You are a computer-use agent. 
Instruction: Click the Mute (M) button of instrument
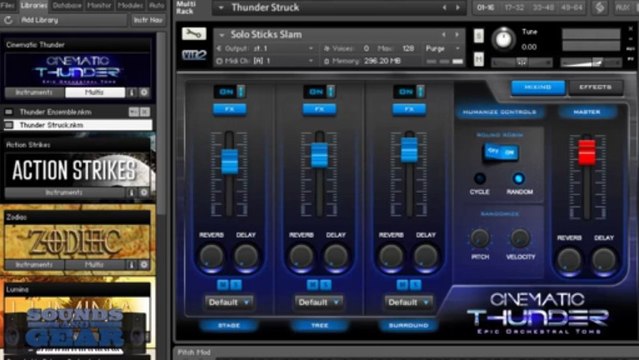tap(479, 60)
